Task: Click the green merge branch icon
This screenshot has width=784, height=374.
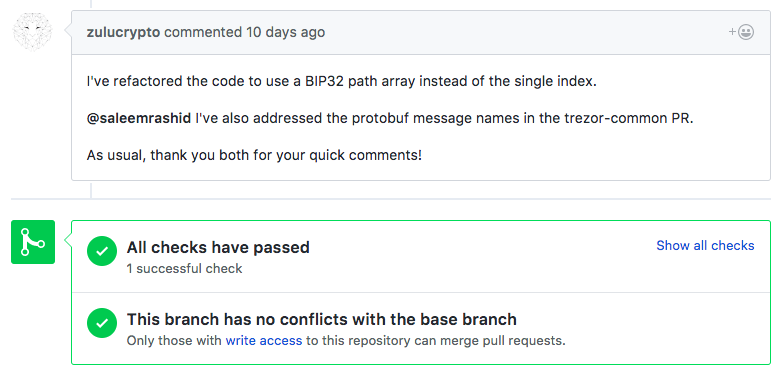Action: [x=33, y=242]
